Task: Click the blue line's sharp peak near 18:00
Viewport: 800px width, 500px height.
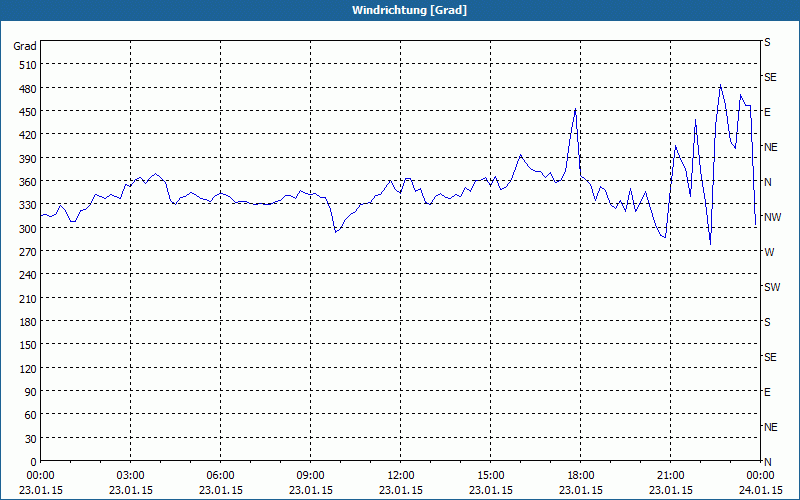Action: point(575,108)
